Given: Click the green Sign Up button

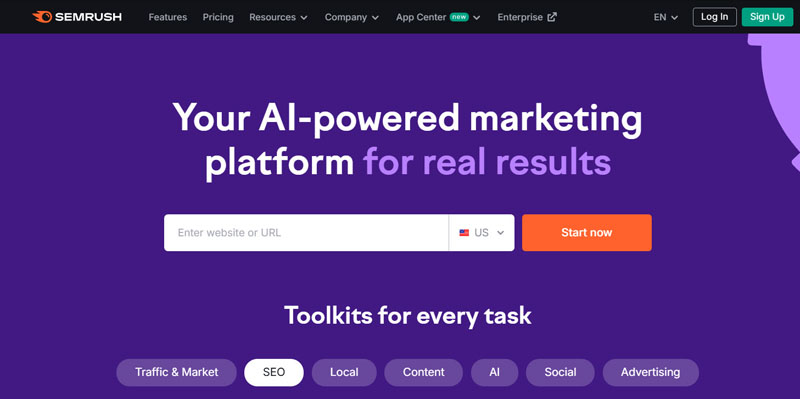Looking at the screenshot, I should tap(767, 17).
